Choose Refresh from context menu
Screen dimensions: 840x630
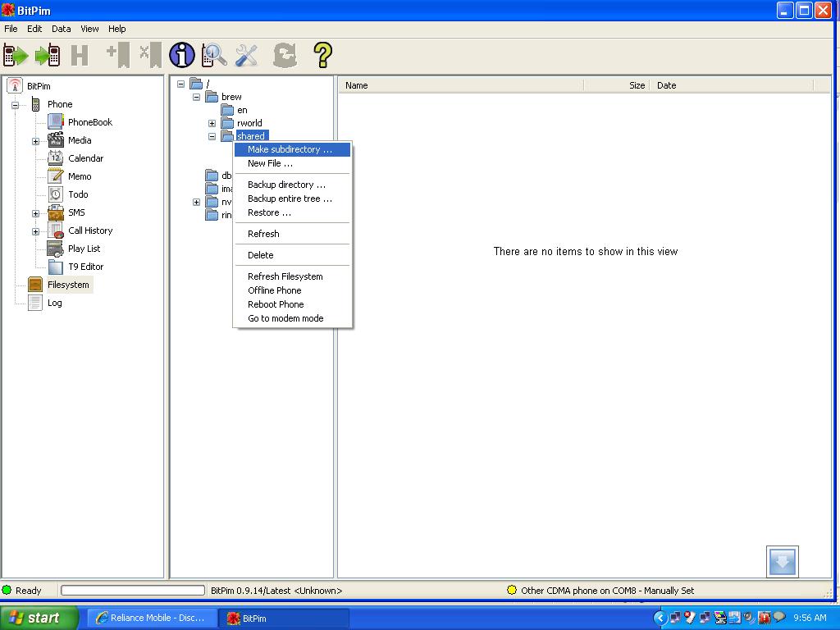(x=293, y=234)
